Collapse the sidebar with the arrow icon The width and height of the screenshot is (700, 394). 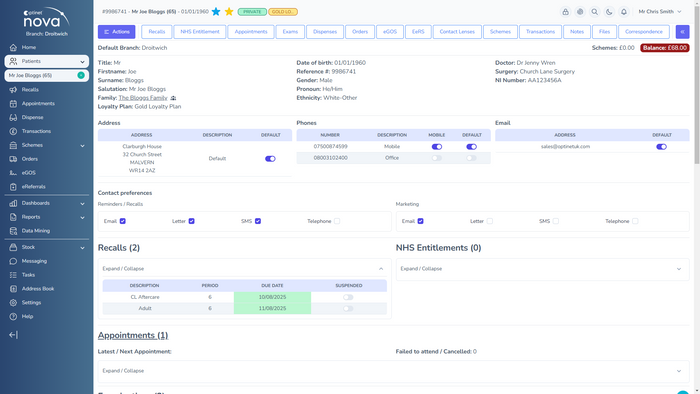point(13,335)
